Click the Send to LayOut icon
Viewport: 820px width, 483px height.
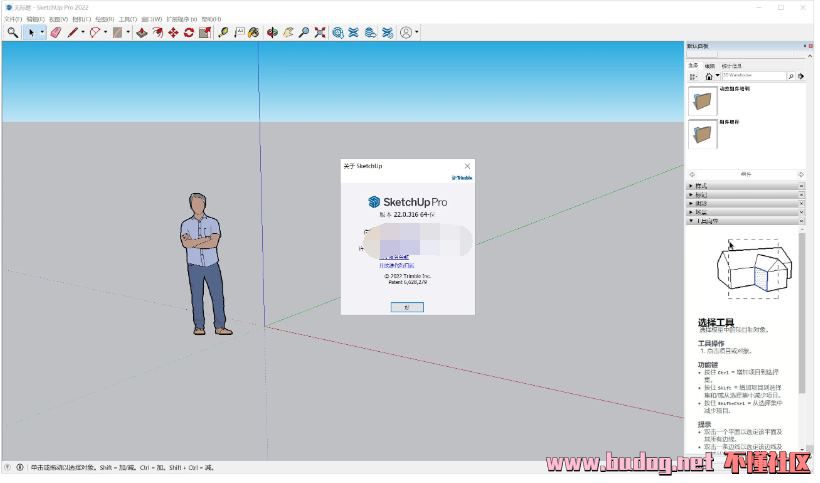coord(370,32)
